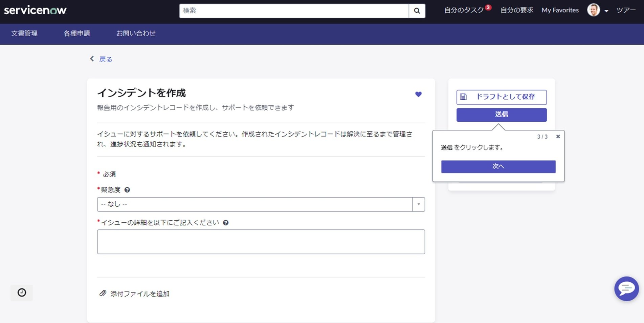Click the dropdown arrow on the urgency field

tap(419, 204)
